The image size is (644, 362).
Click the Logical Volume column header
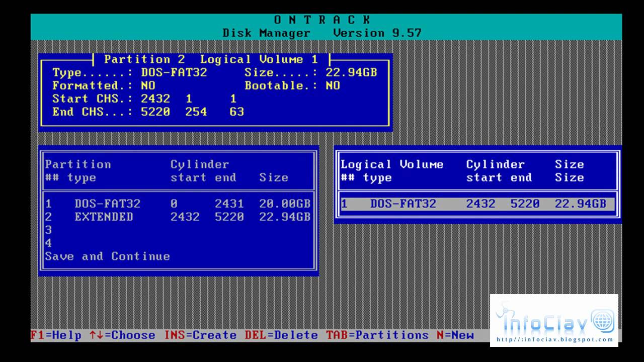click(392, 164)
